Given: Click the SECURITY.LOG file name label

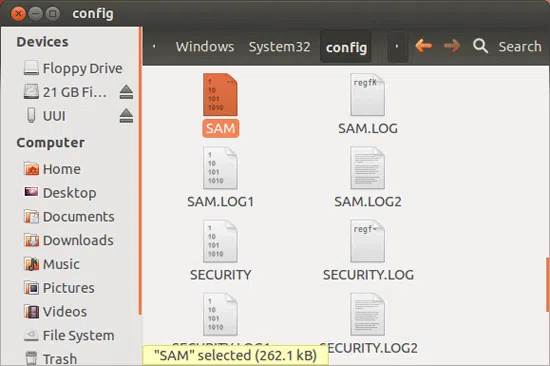Looking at the screenshot, I should pyautogui.click(x=368, y=275).
